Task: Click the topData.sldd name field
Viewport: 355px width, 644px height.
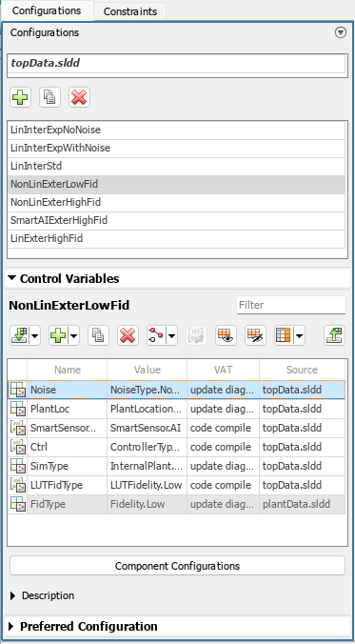Action: tap(177, 63)
